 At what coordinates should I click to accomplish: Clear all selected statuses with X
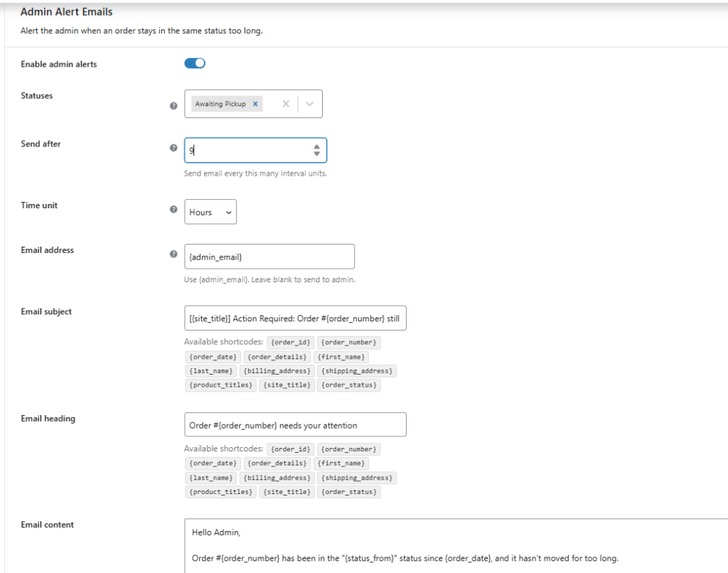pos(286,104)
